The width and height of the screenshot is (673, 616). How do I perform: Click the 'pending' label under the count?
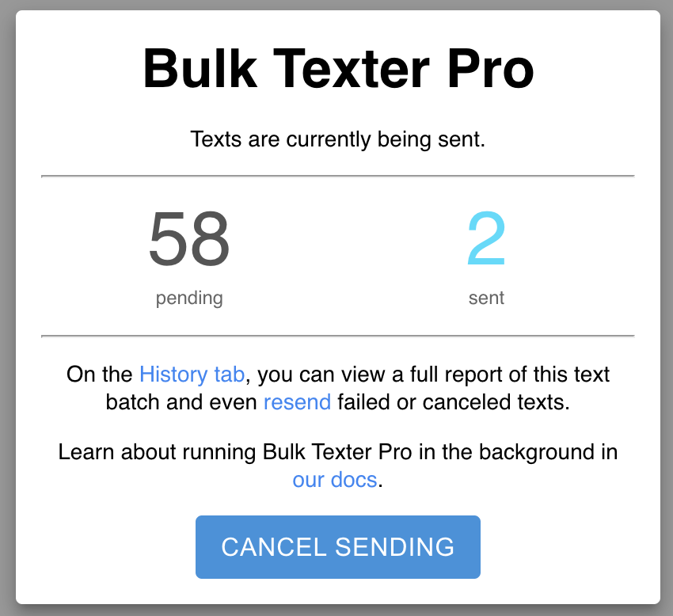click(x=189, y=298)
